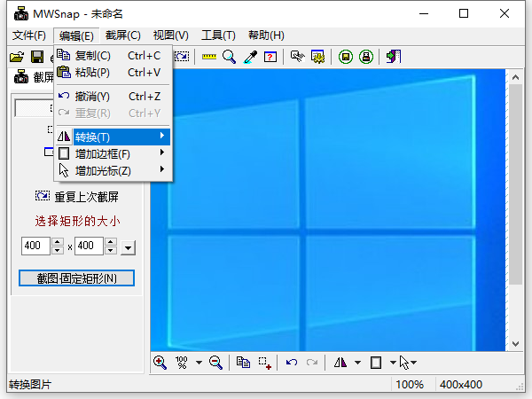This screenshot has width=532, height=399.
Task: Click 截图固定矩形(N) button
Action: (76, 278)
